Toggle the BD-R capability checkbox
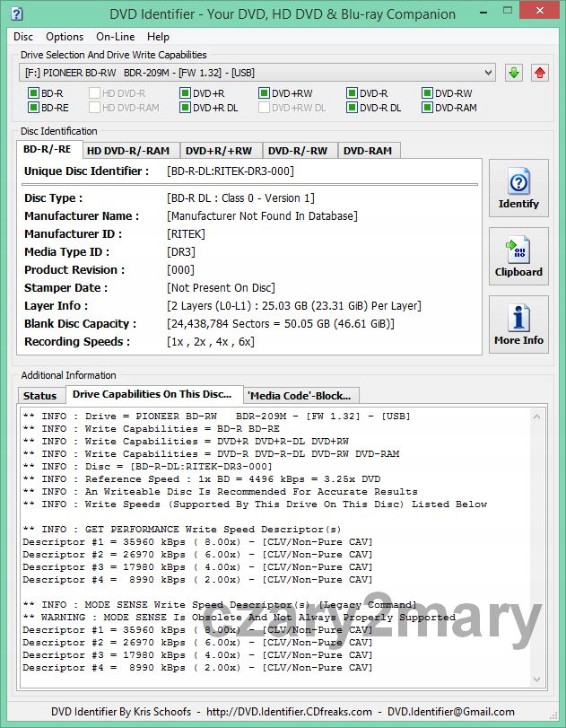 click(34, 93)
